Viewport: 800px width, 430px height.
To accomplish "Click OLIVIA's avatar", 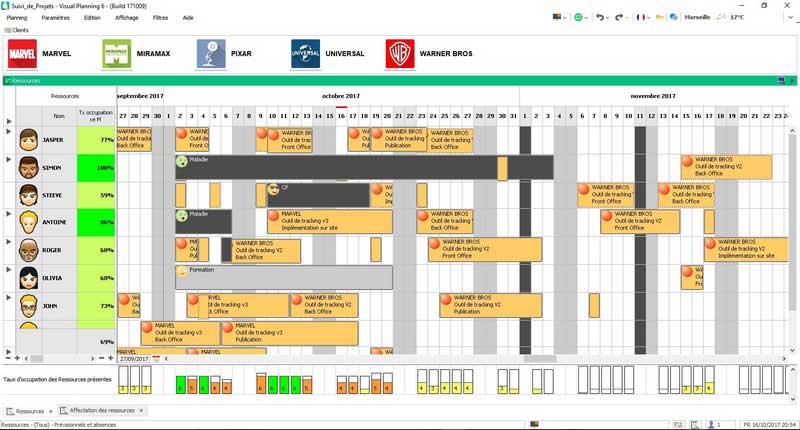I will [29, 278].
